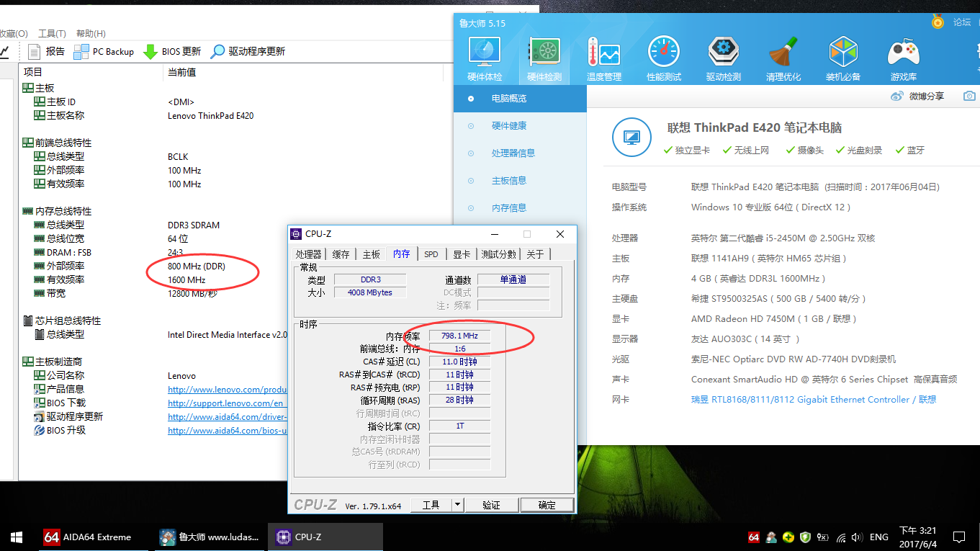980x551 pixels.
Task: Click the camera screenshot icon in 鲁大师
Action: 970,96
